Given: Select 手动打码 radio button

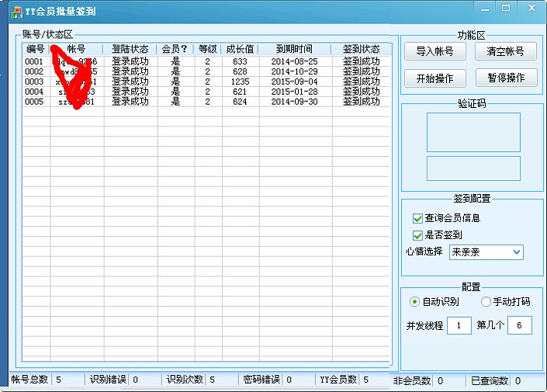Looking at the screenshot, I should [x=486, y=302].
